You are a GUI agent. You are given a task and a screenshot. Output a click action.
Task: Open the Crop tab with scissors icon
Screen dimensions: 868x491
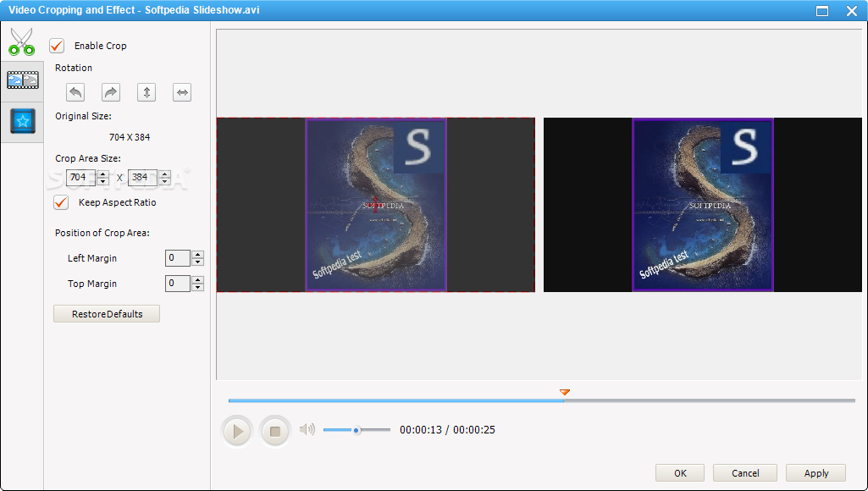[x=21, y=41]
